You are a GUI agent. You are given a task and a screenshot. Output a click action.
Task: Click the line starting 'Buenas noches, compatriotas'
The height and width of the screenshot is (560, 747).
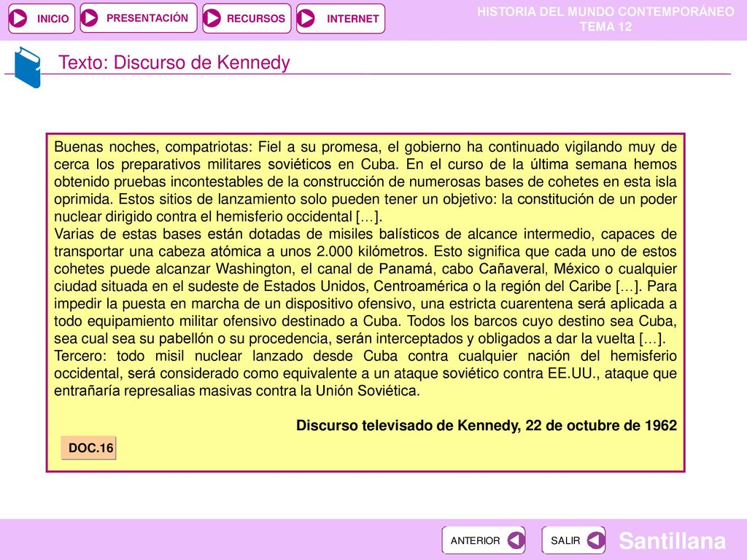(x=365, y=147)
